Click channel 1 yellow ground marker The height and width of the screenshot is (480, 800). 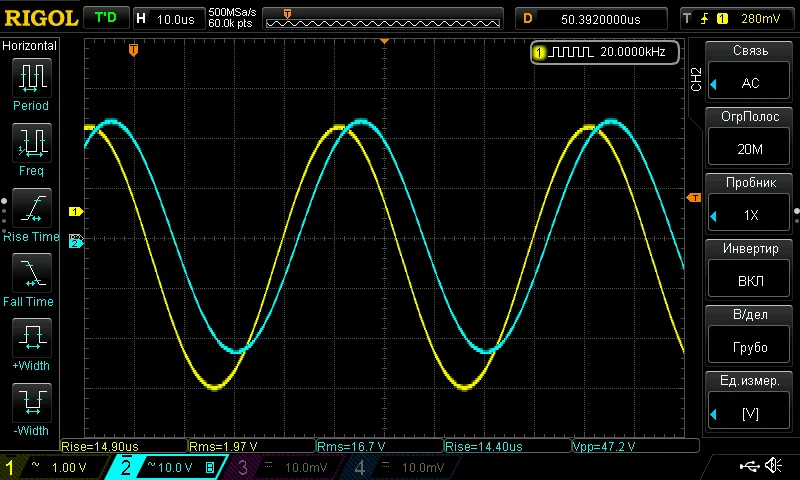(x=76, y=211)
